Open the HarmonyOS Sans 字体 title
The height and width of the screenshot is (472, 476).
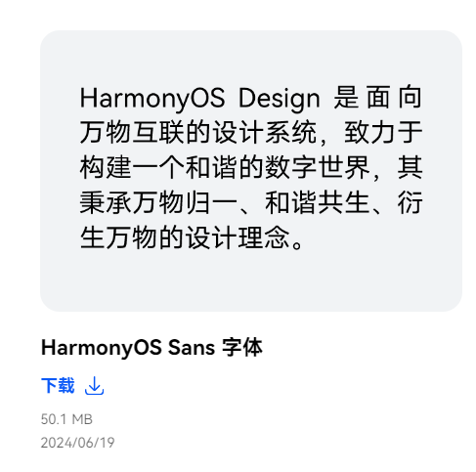click(151, 348)
